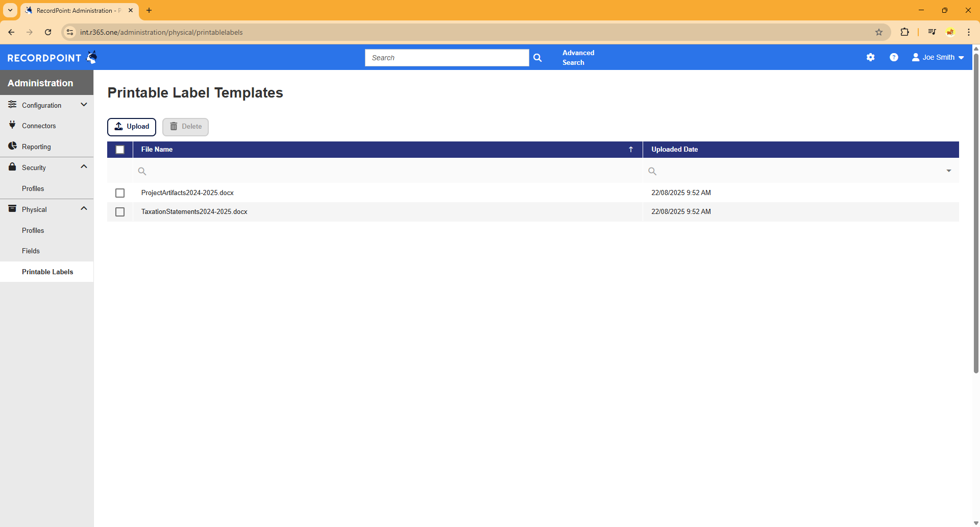980x527 pixels.
Task: Click the settings gear icon in header
Action: point(870,58)
